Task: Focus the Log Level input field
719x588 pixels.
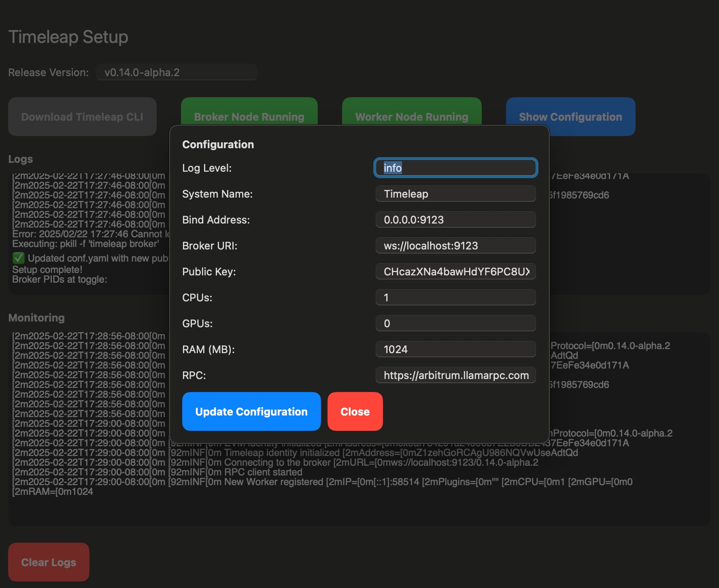Action: 455,168
